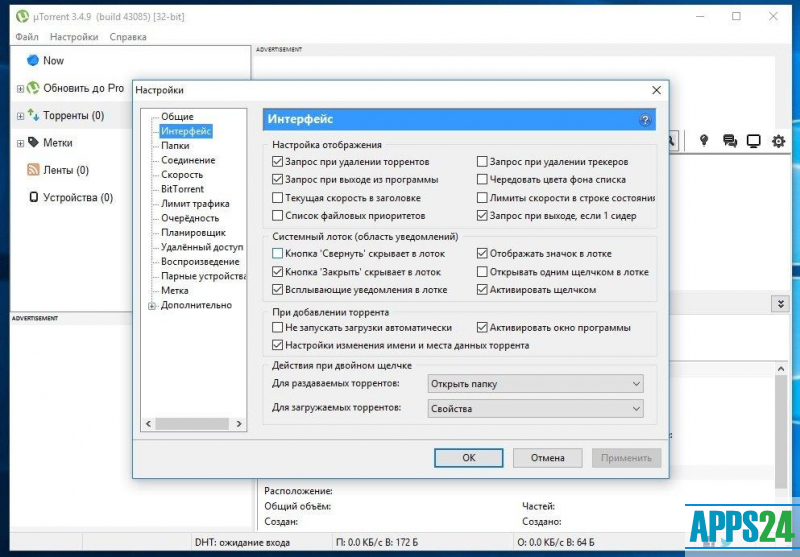Select Лимит трафика settings category

click(x=195, y=204)
